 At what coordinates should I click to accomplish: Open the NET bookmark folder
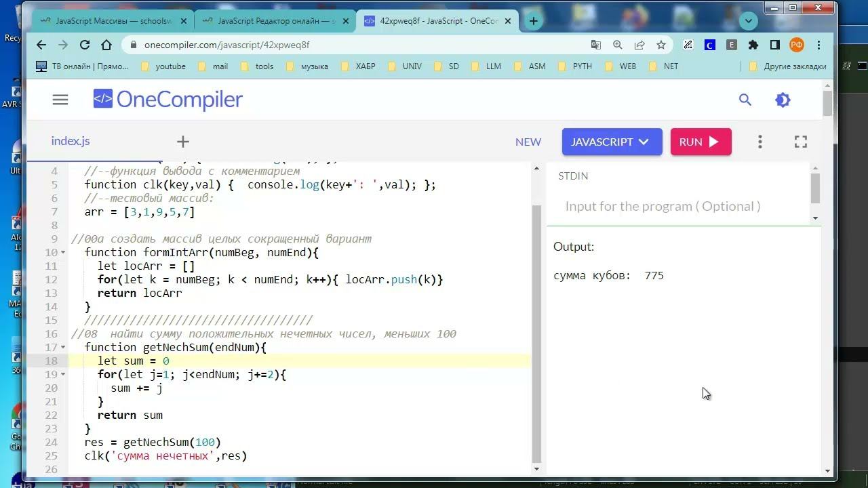663,66
